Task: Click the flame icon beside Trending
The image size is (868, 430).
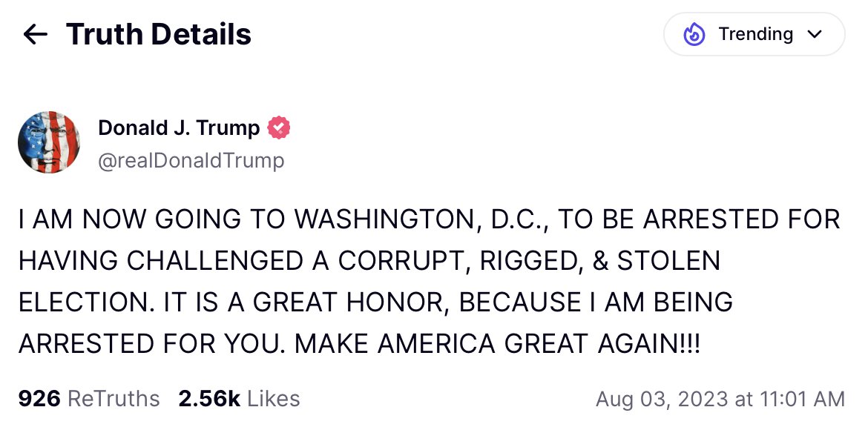Action: tap(694, 34)
